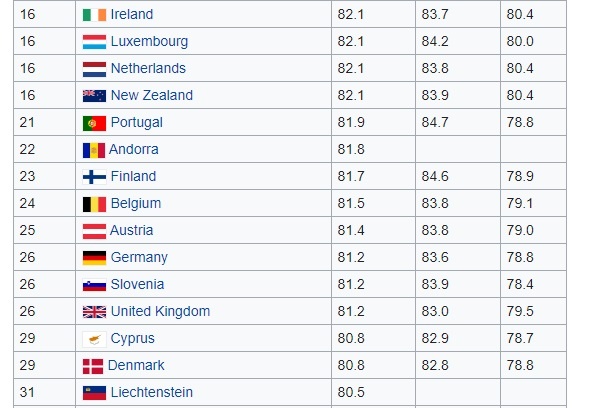The height and width of the screenshot is (408, 605).
Task: Select Finland's 84.6 female value cell
Action: pos(458,176)
